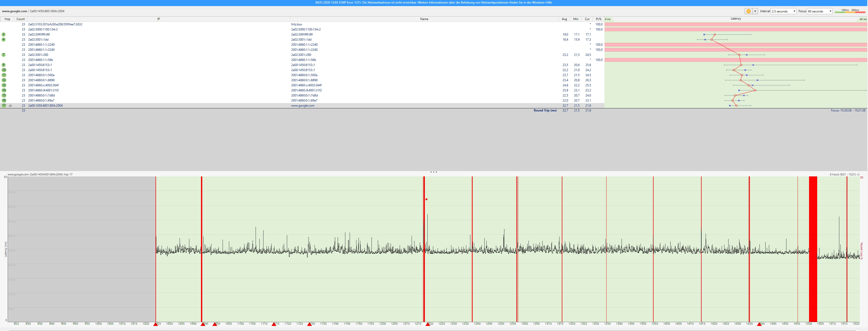Pause the trace with orange pause button

(x=748, y=11)
